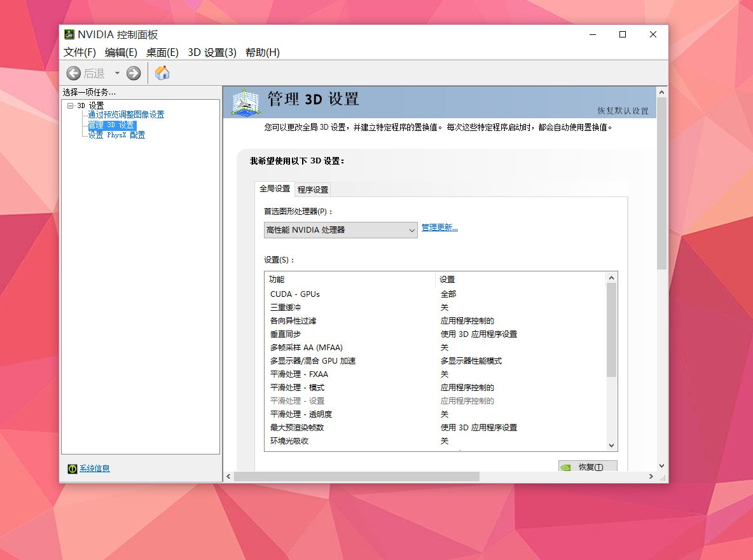Click 恢复默认设置 link in header
The width and height of the screenshot is (753, 560).
point(623,111)
